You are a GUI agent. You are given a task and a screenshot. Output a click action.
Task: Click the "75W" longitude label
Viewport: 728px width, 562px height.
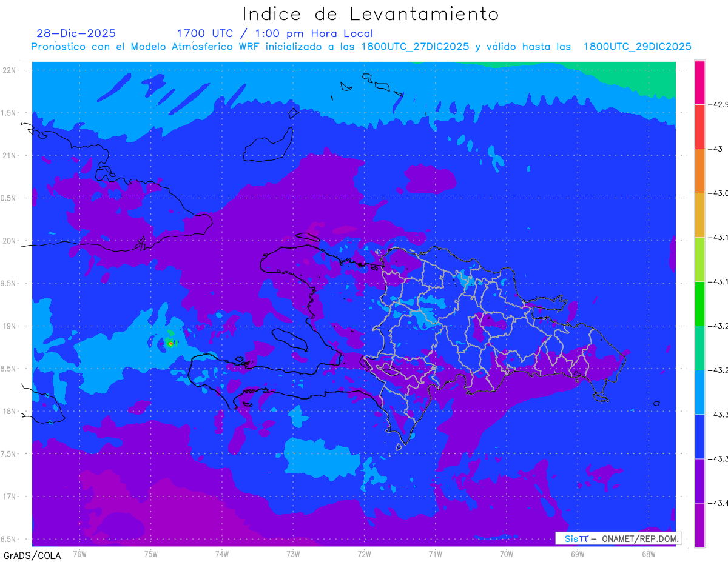tap(151, 554)
